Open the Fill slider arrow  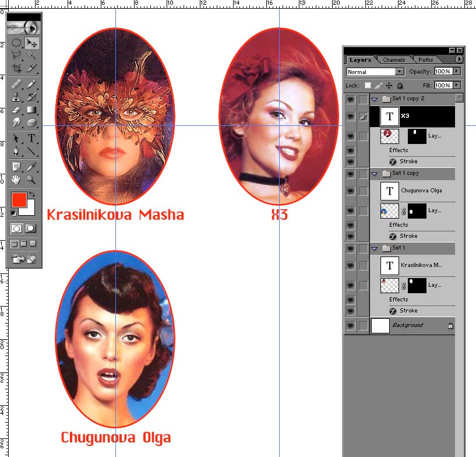457,85
